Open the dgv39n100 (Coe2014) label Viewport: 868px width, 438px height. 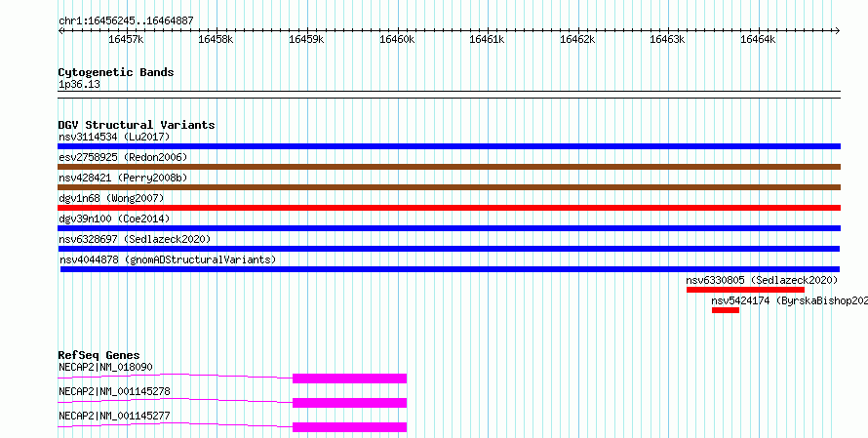[114, 219]
